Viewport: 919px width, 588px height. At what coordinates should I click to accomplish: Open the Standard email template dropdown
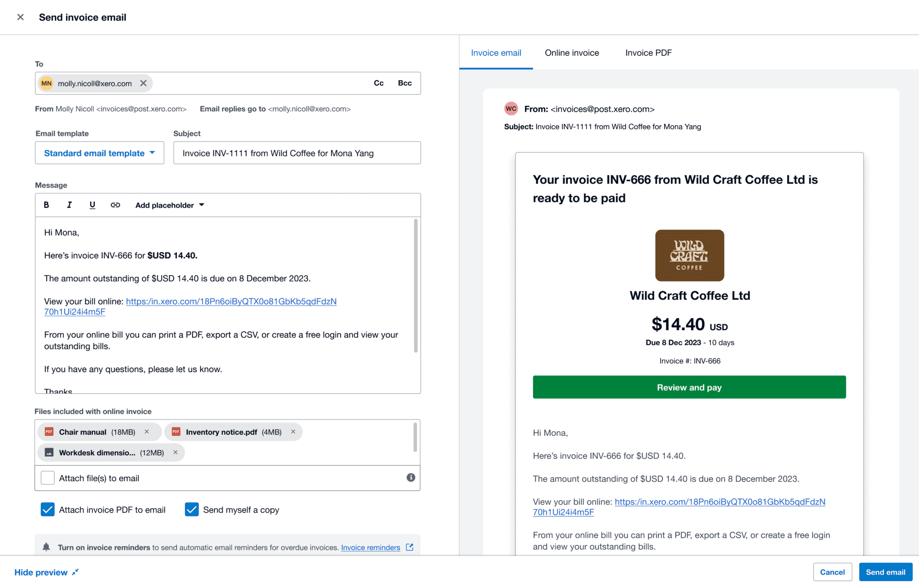point(99,153)
